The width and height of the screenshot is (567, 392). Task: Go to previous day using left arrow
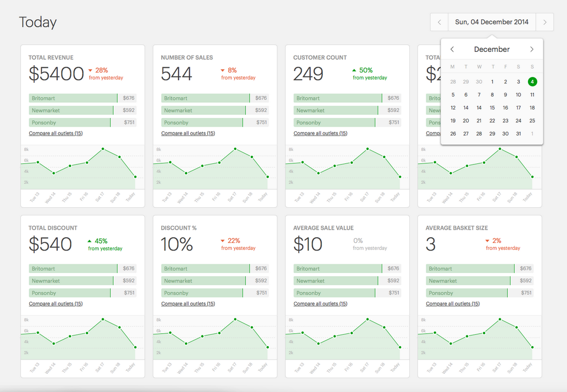pos(439,22)
